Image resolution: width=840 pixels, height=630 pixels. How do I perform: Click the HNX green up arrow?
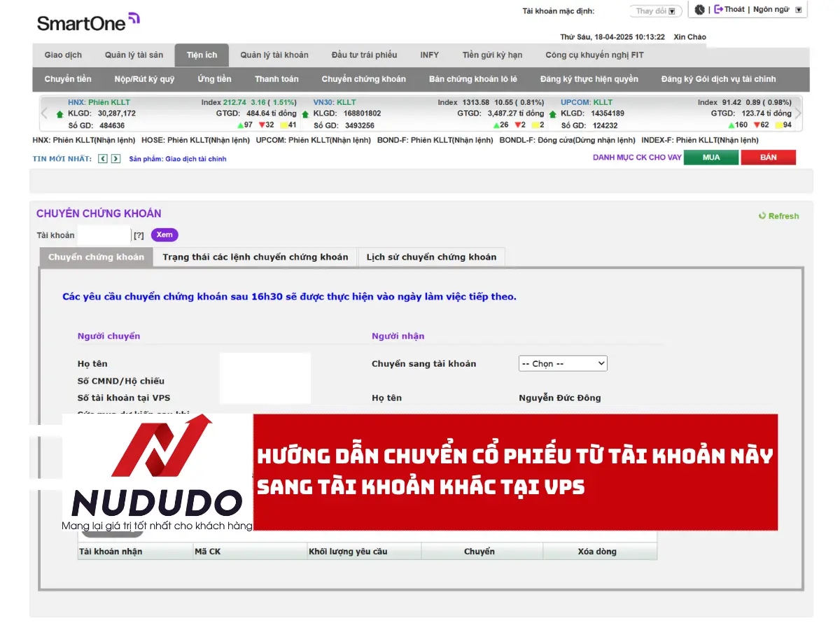click(60, 113)
